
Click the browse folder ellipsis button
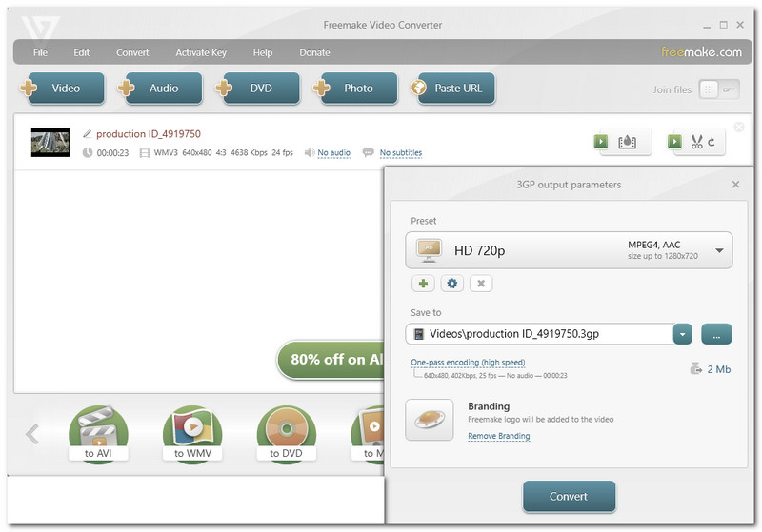(716, 334)
